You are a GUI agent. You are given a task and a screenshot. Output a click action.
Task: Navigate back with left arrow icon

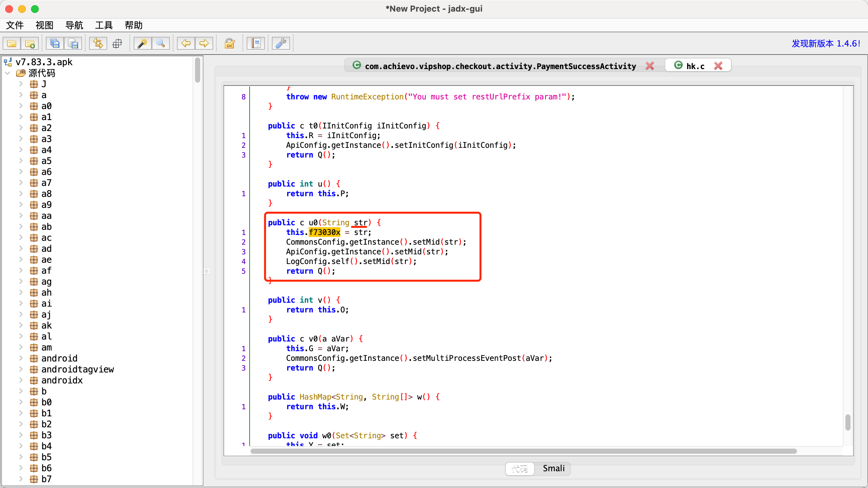click(x=186, y=44)
